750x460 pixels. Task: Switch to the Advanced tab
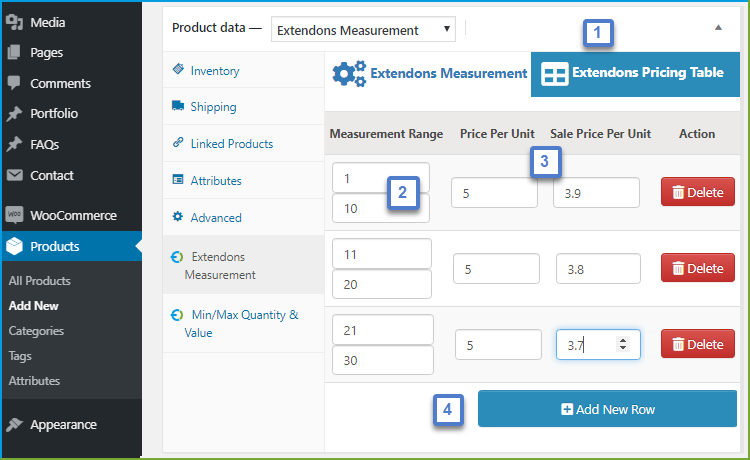(x=216, y=217)
